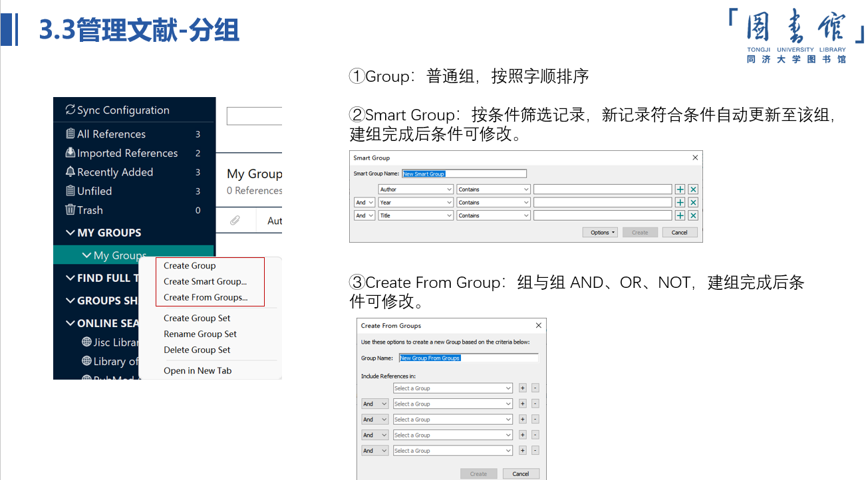Collapse the MY GROUPS section
This screenshot has width=868, height=480.
coord(71,233)
